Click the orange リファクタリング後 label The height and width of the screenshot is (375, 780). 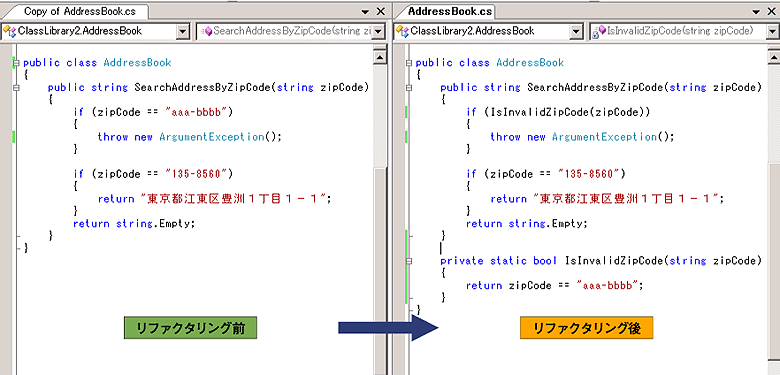(586, 328)
